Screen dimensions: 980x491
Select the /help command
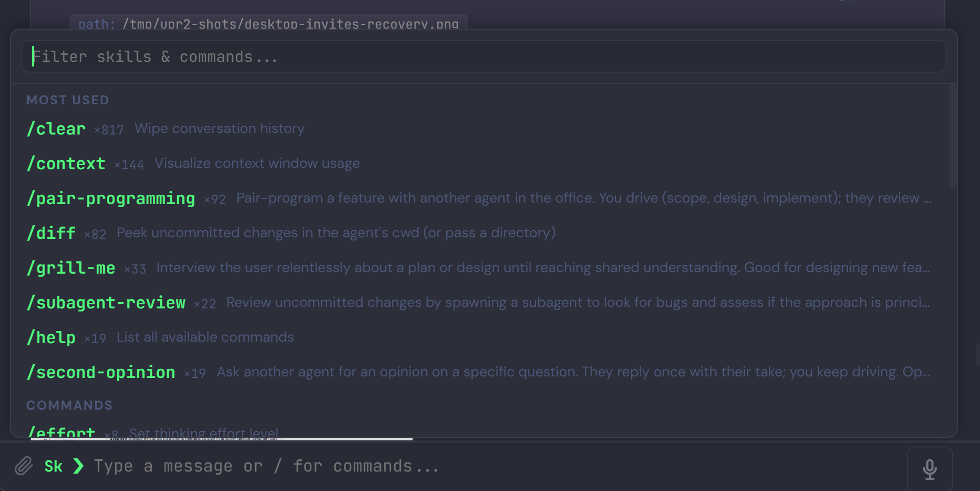tap(484, 337)
